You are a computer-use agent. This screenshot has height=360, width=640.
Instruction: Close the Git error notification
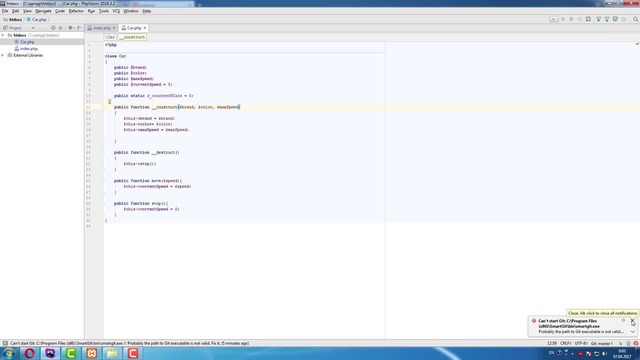633,321
